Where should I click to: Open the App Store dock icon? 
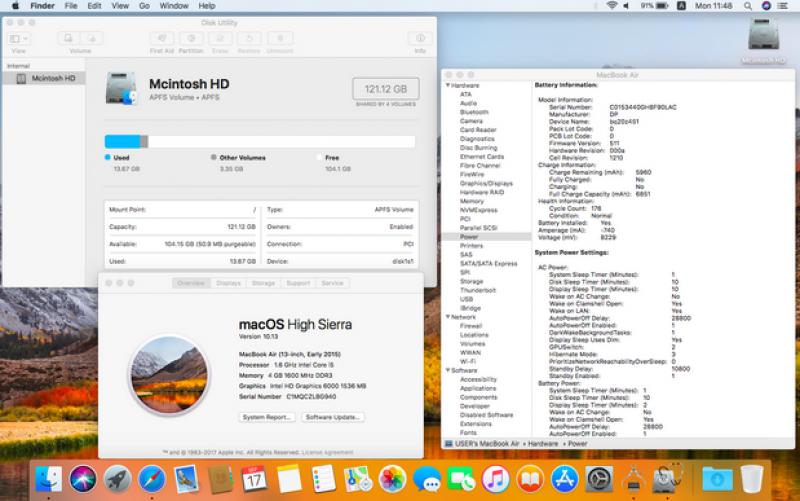pos(564,479)
